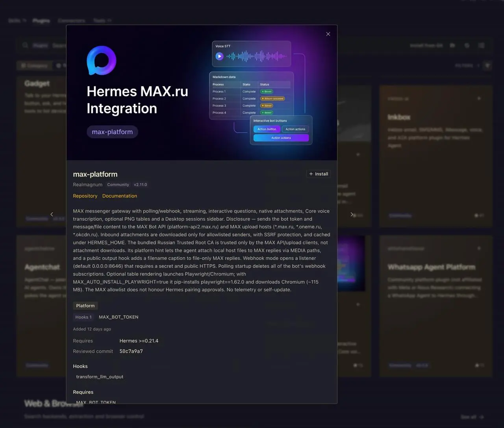The height and width of the screenshot is (428, 504).
Task: Open the Documentation link
Action: (x=120, y=196)
